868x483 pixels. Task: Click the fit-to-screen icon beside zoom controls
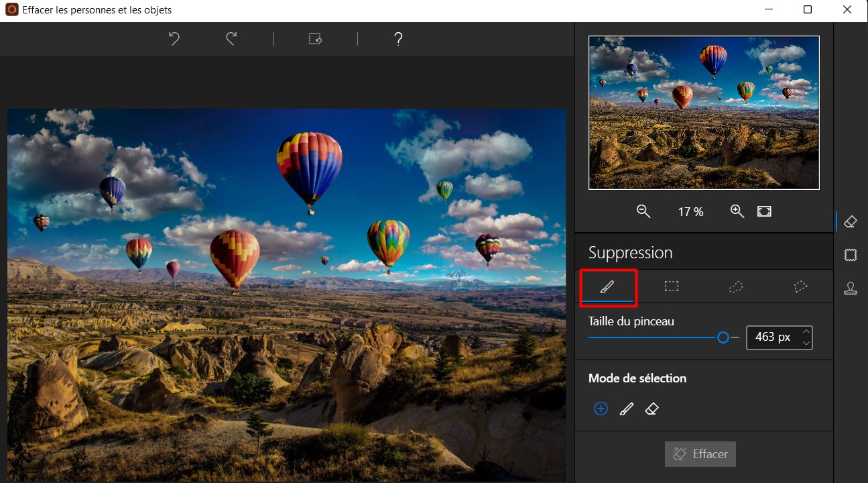764,211
